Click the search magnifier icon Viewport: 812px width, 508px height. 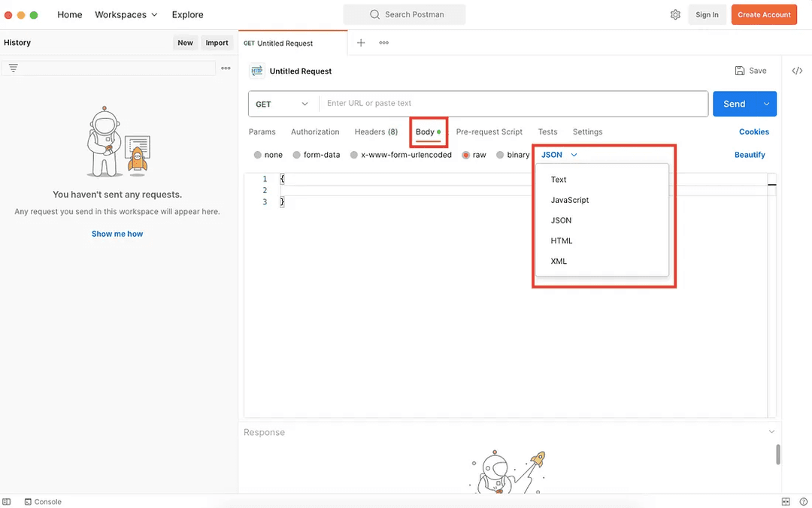374,14
